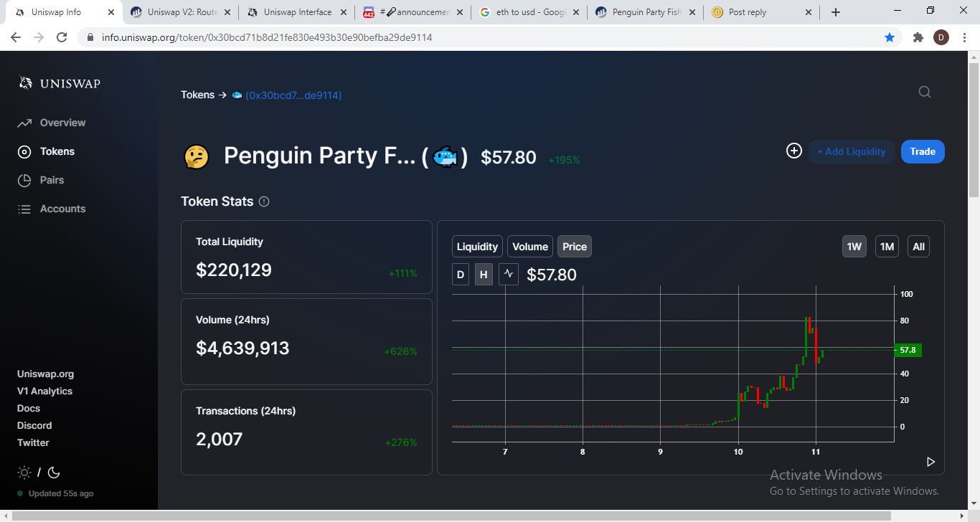Click the Trade button
This screenshot has width=980, height=522.
click(923, 151)
